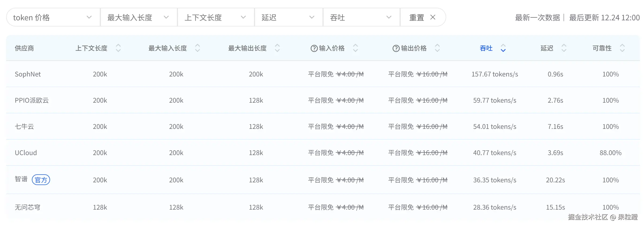
Task: Sort by 最大输出长度 column arrows
Action: point(277,48)
